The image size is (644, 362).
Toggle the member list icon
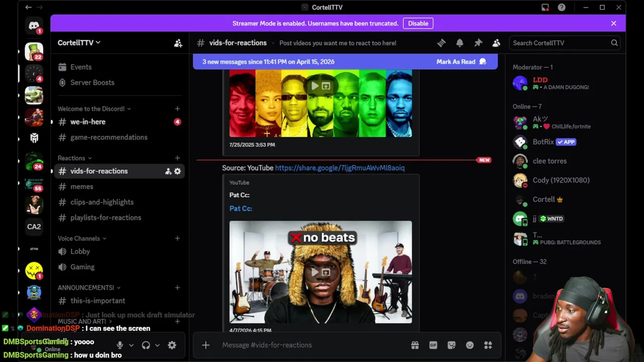click(496, 43)
